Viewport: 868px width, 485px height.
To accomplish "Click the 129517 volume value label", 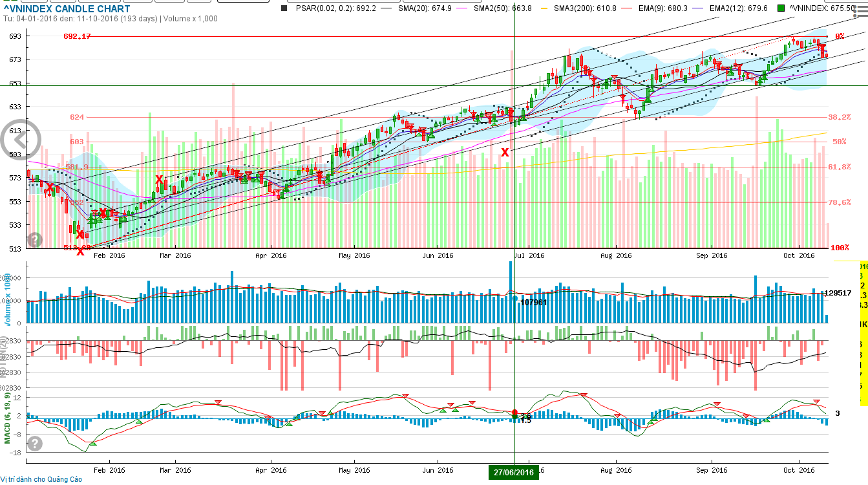I will coord(838,293).
